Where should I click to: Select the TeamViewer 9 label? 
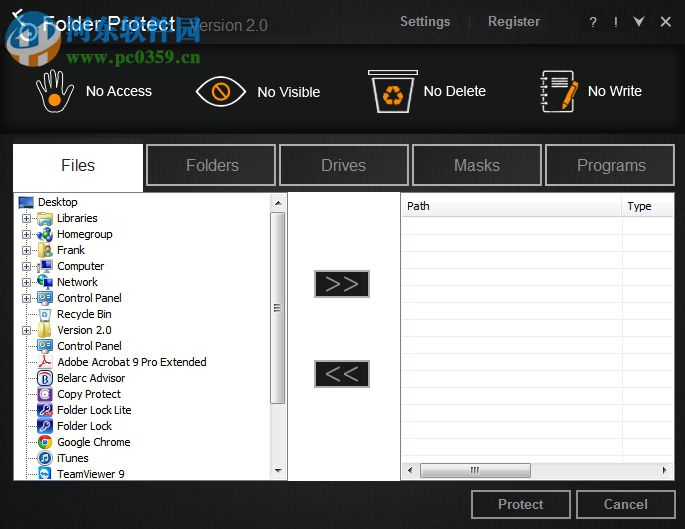[x=91, y=474]
